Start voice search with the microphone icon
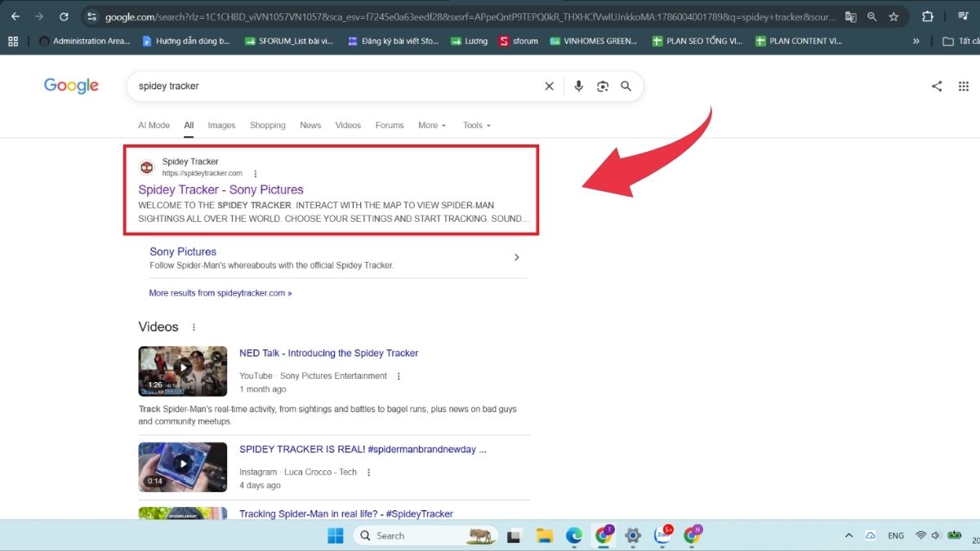Image resolution: width=980 pixels, height=551 pixels. tap(579, 86)
